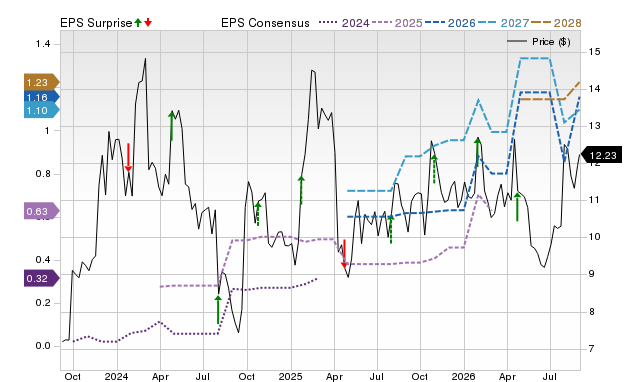Click the 9 label on the price axis
Viewport: 640px width, 382px height.
(x=591, y=274)
